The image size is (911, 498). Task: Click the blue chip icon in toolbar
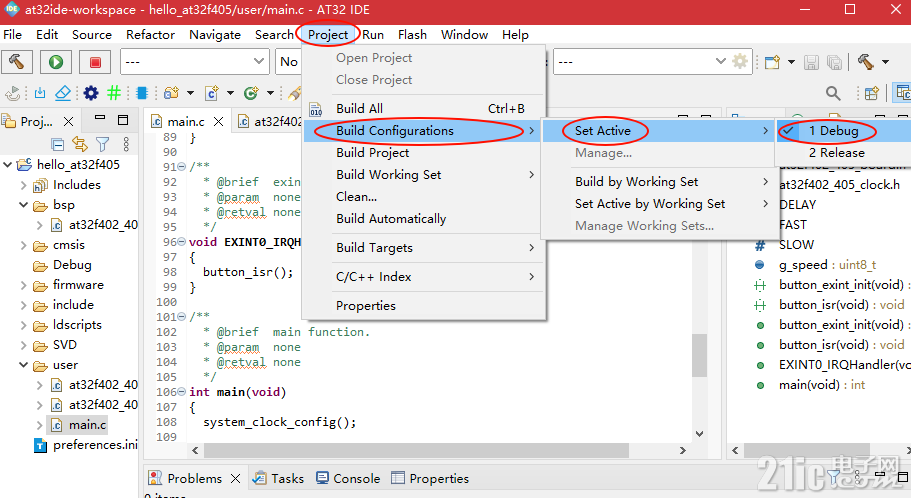[142, 93]
